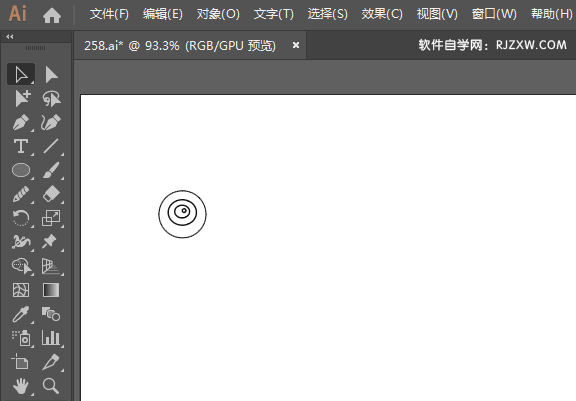Image resolution: width=576 pixels, height=401 pixels.
Task: Switch to the 258.ai document tab
Action: (180, 46)
